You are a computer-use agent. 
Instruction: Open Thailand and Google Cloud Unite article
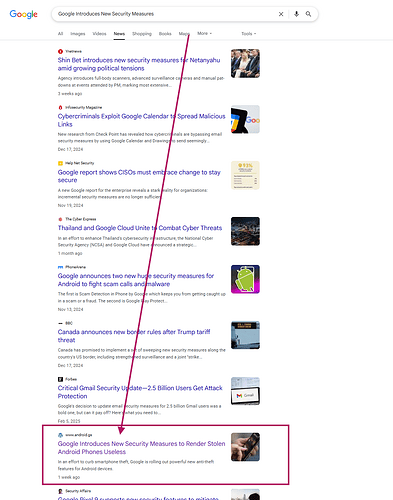point(140,228)
